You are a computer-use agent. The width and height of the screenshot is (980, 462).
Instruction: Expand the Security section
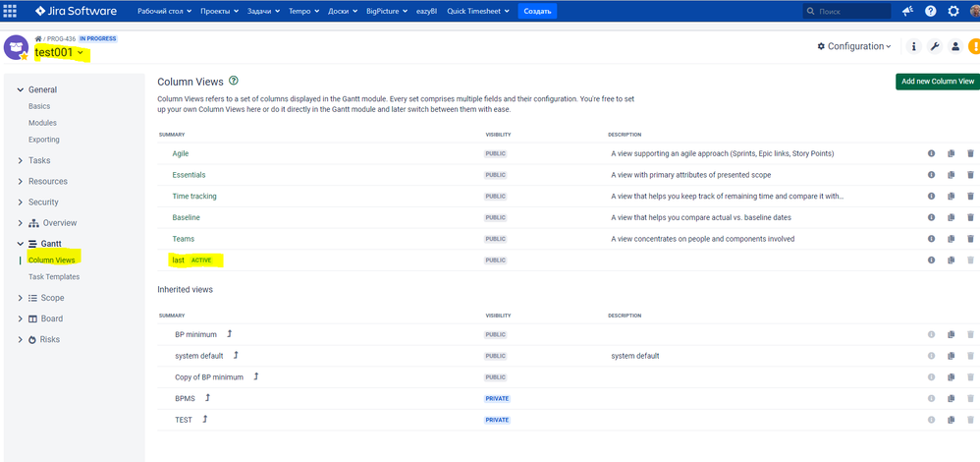click(x=21, y=202)
